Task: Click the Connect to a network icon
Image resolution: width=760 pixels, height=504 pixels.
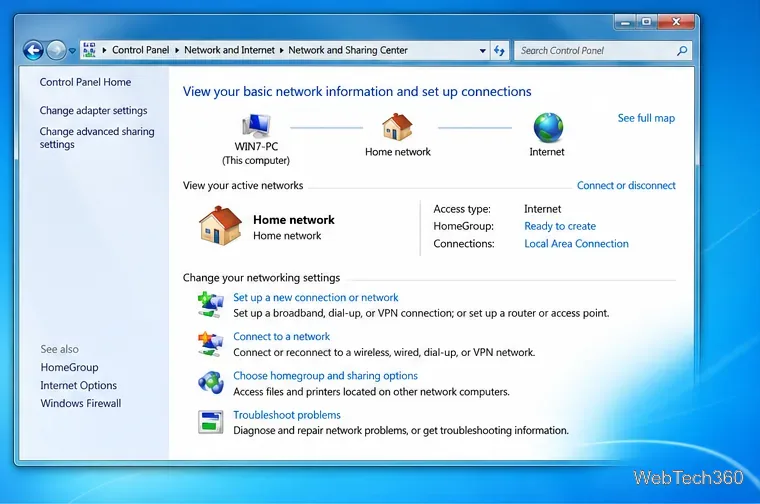Action: [x=210, y=344]
